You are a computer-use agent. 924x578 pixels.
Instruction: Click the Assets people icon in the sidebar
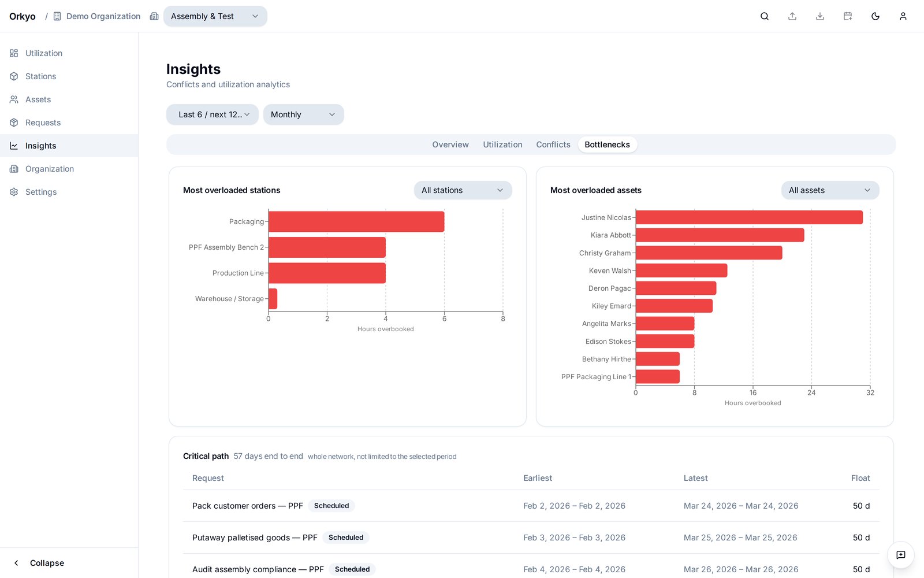tap(14, 99)
